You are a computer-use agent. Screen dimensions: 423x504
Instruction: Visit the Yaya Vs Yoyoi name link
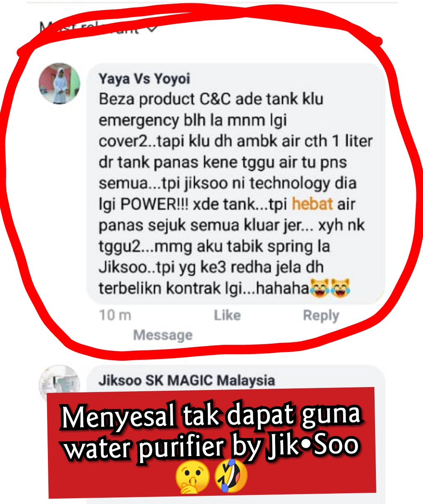(x=144, y=78)
